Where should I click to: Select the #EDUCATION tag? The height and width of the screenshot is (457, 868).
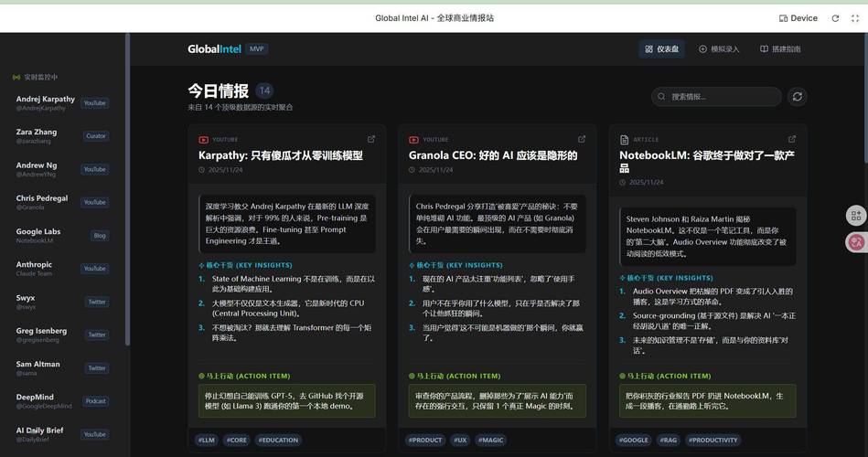click(278, 440)
